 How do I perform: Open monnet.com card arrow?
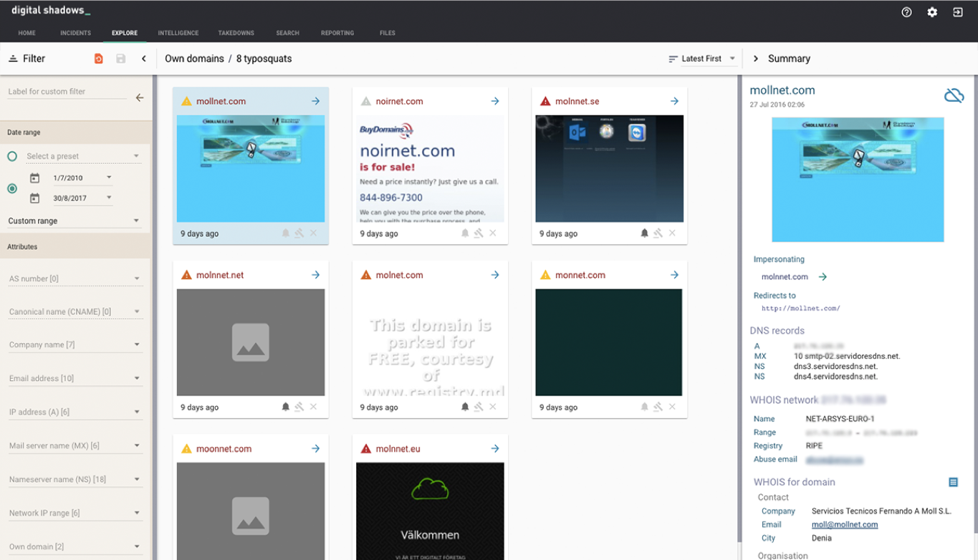(674, 275)
